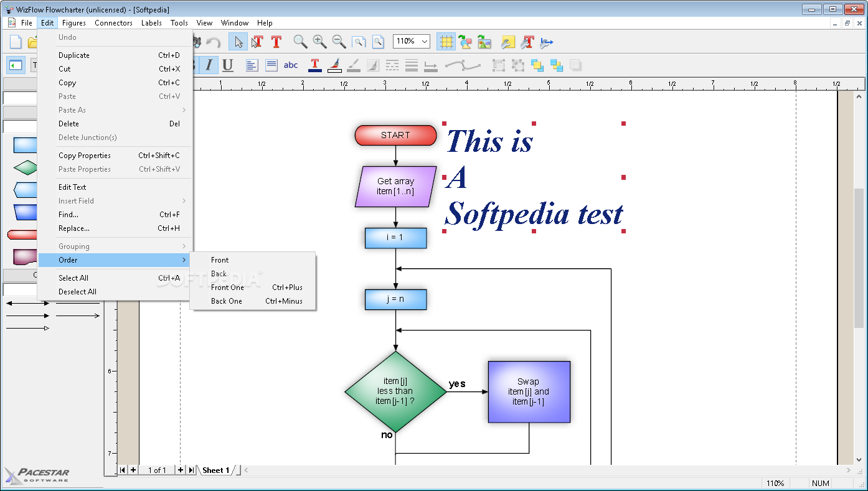Click the New document icon
This screenshot has height=491, width=868.
click(16, 42)
